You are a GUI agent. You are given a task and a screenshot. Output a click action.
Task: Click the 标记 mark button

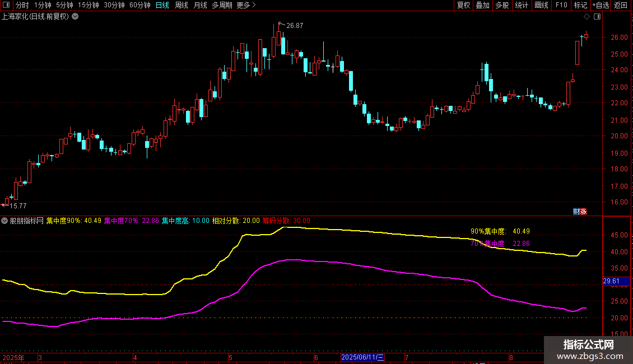580,5
